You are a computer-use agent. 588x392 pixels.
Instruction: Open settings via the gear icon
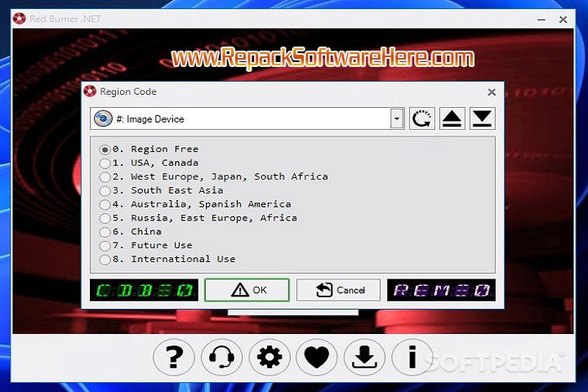pyautogui.click(x=269, y=357)
